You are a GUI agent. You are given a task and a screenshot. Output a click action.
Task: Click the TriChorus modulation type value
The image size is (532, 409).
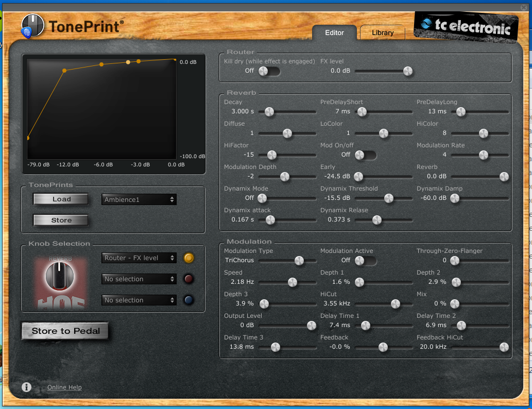pos(239,260)
